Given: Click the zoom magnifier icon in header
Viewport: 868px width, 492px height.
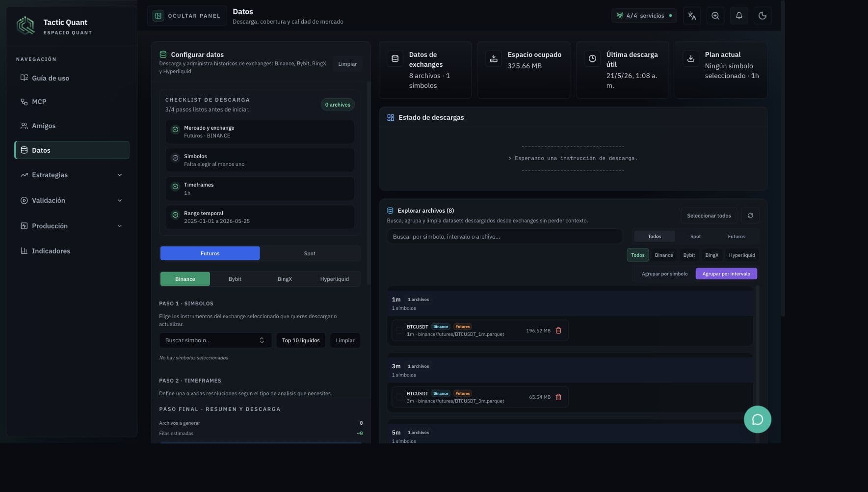Looking at the screenshot, I should point(715,16).
